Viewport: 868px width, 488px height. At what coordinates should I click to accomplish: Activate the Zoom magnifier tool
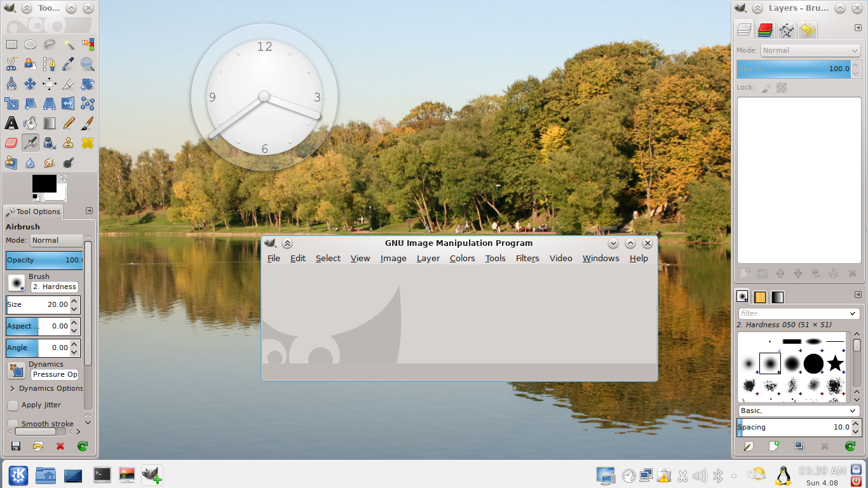(x=88, y=64)
